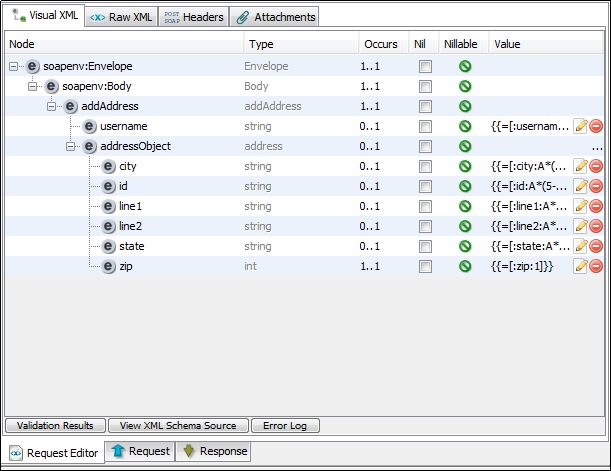Toggle Nil checkbox for city

pos(425,167)
